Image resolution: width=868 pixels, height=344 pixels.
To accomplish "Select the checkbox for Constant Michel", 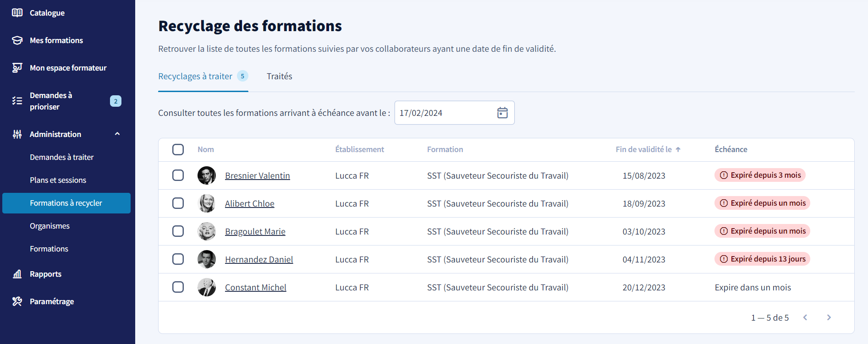I will click(178, 287).
